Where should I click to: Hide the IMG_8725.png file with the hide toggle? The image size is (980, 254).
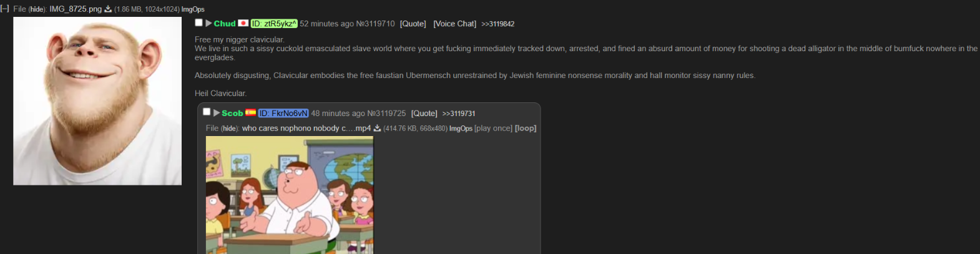(x=37, y=9)
